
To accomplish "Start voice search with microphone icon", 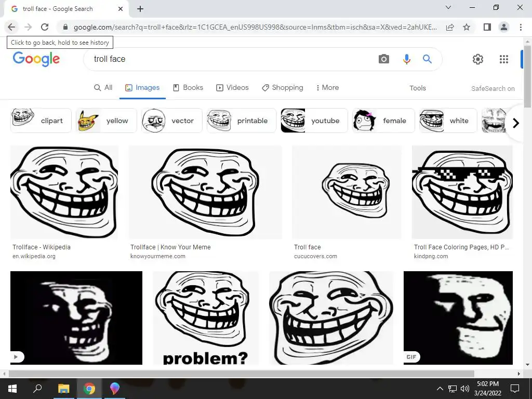I will point(406,59).
